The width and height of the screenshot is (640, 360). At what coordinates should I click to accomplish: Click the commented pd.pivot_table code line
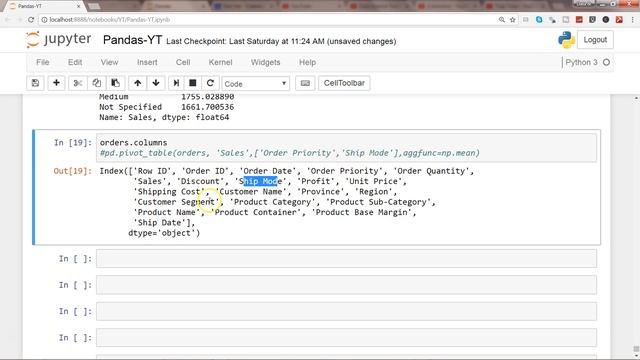[290, 153]
